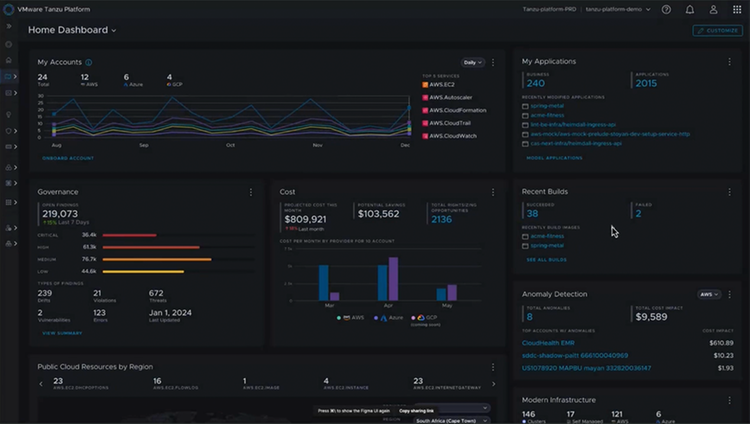Viewport: 750px width, 424px height.
Task: Toggle the AWS.Autoscaler legend entry
Action: 447,98
